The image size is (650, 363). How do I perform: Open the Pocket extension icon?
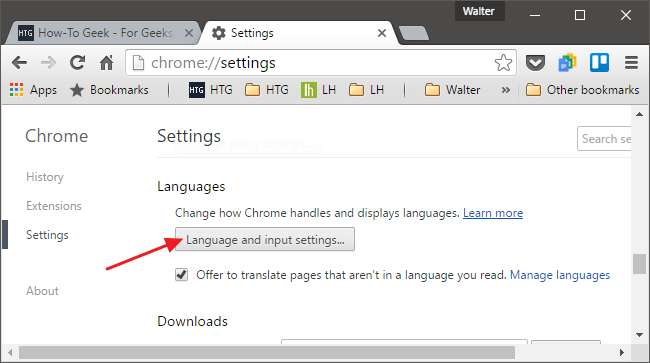(x=535, y=63)
